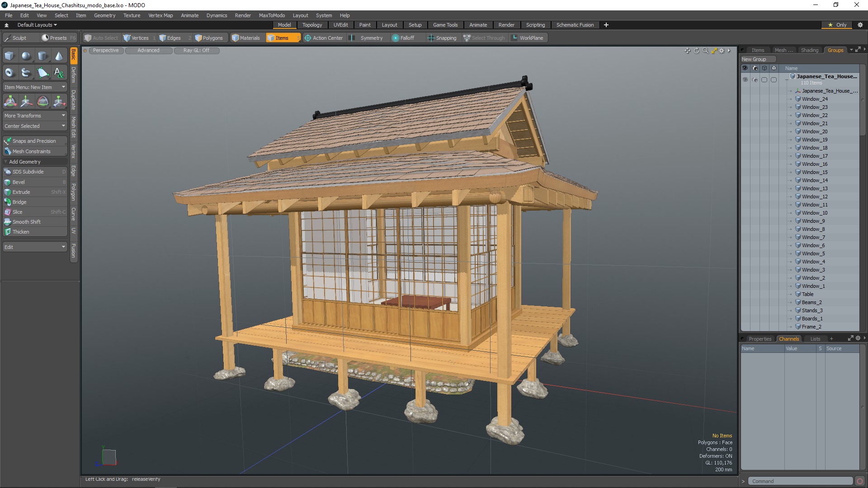Select Window_12 in the groups list
The width and height of the screenshot is (868, 488).
click(815, 197)
